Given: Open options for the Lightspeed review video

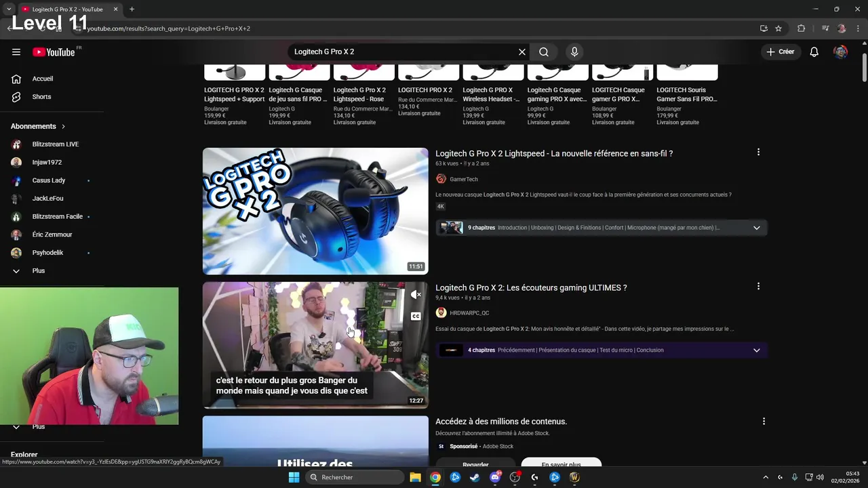Looking at the screenshot, I should coord(758,152).
